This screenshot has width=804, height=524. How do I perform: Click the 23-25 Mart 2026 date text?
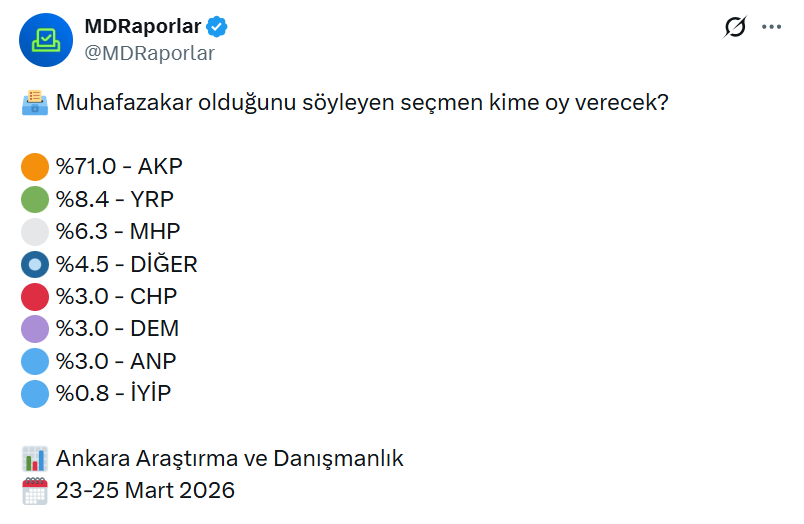[146, 491]
